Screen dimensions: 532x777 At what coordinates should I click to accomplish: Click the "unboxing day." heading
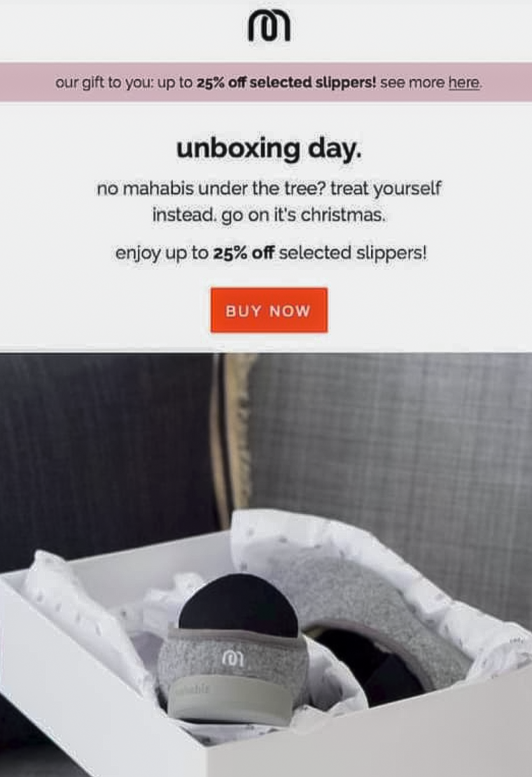click(x=269, y=148)
